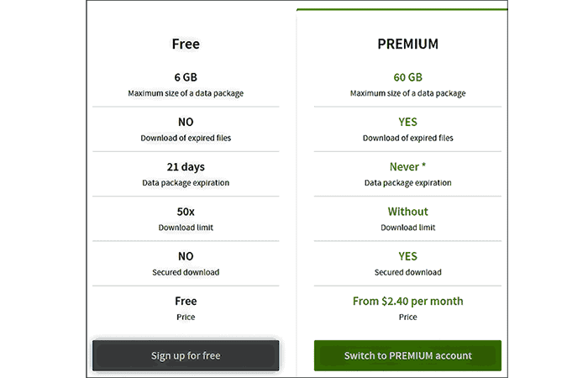588x378 pixels.
Task: Click the Without download limit value
Action: point(407,212)
